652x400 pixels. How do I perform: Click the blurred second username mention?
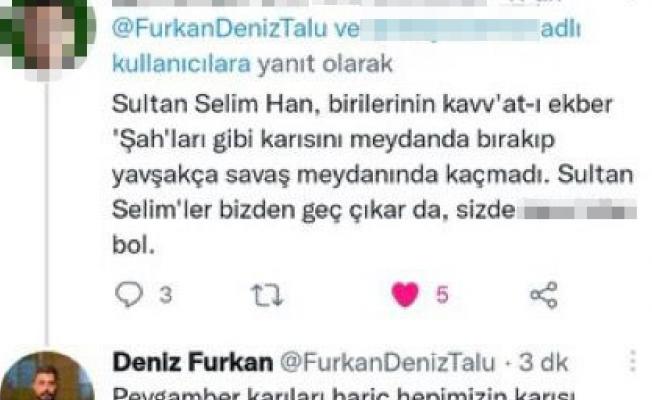tap(450, 30)
